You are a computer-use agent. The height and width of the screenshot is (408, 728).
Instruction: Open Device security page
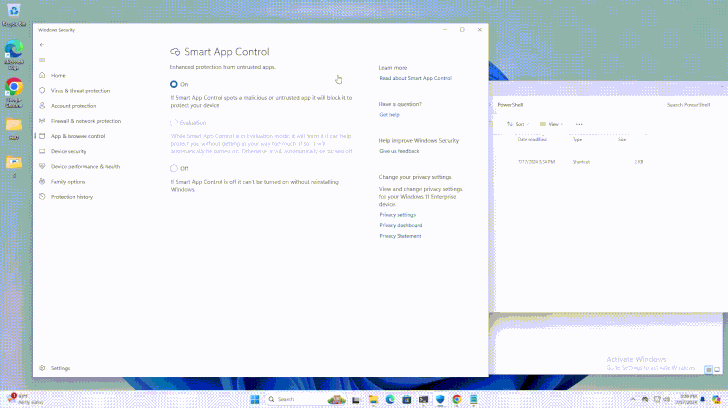(68, 151)
